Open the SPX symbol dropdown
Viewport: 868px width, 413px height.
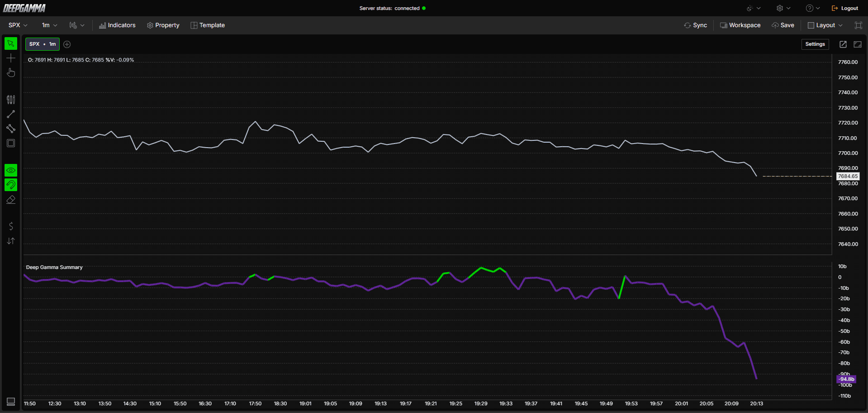pyautogui.click(x=18, y=25)
